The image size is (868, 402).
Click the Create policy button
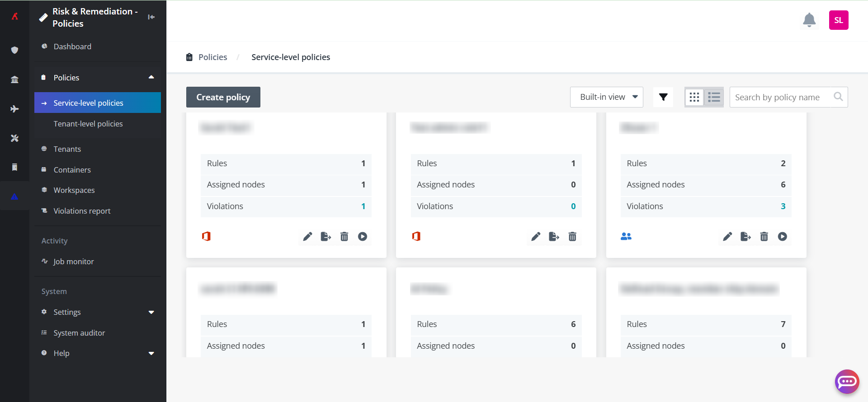point(223,97)
